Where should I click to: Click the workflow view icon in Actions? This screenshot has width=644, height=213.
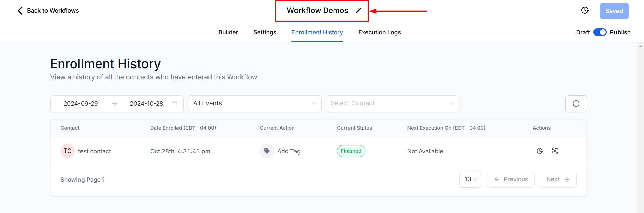tap(555, 151)
